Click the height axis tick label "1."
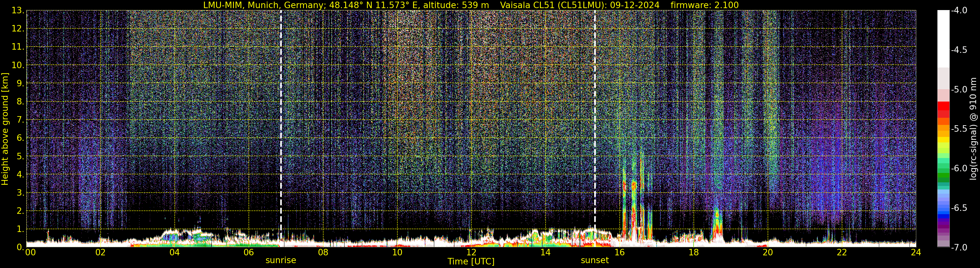Viewport: 980px width, 268px height. click(x=20, y=229)
